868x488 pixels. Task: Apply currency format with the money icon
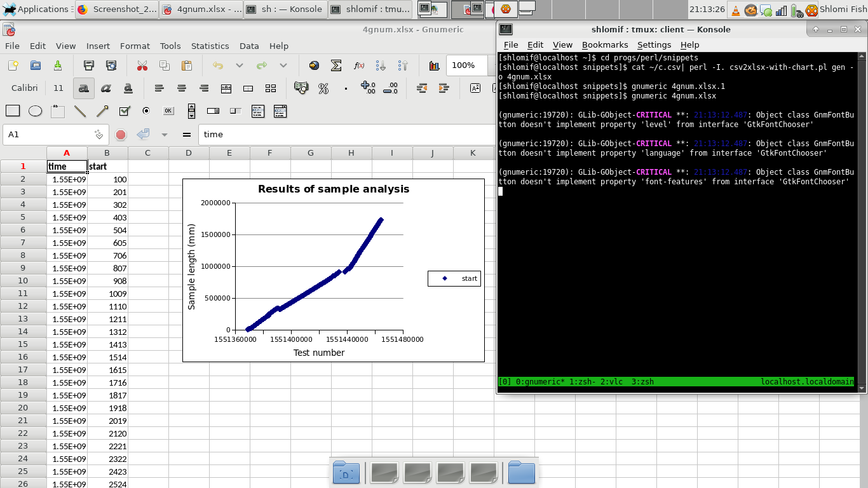(x=301, y=88)
